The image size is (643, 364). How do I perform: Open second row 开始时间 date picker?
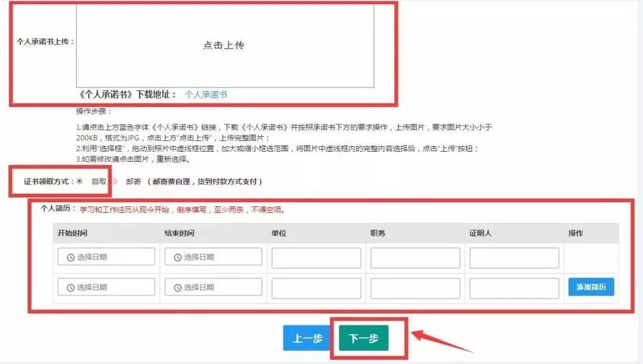106,287
